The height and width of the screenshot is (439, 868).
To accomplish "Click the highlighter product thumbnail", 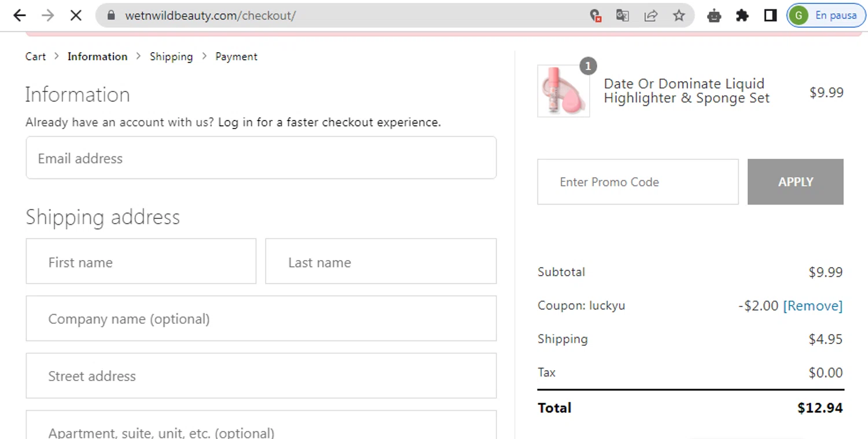I will point(564,91).
